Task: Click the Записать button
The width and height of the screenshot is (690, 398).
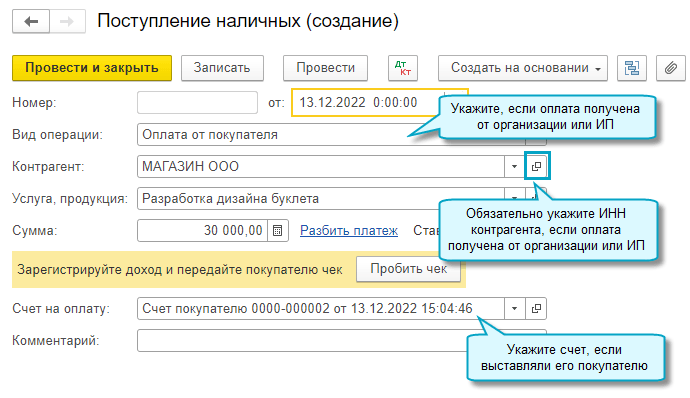Action: (x=222, y=68)
